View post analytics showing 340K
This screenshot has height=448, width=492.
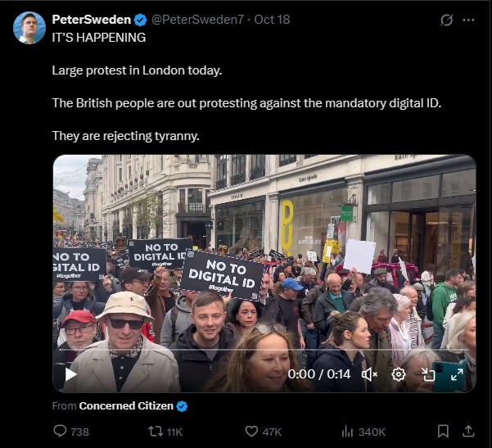(346, 431)
